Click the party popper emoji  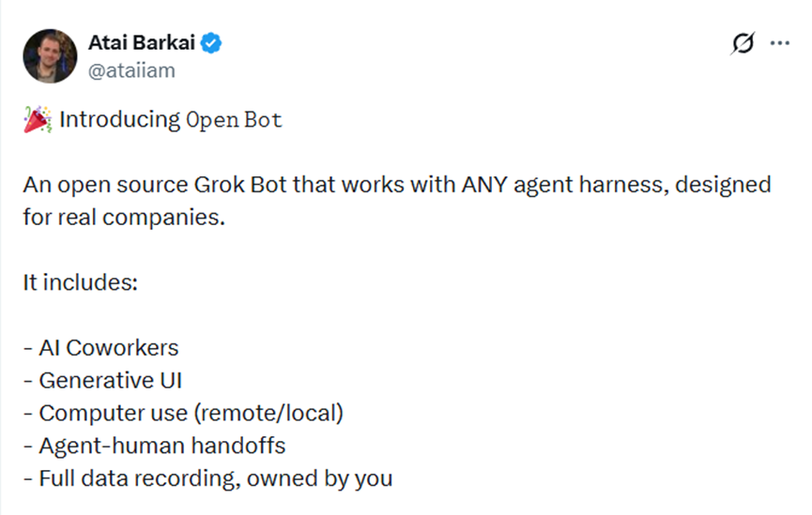(x=38, y=119)
